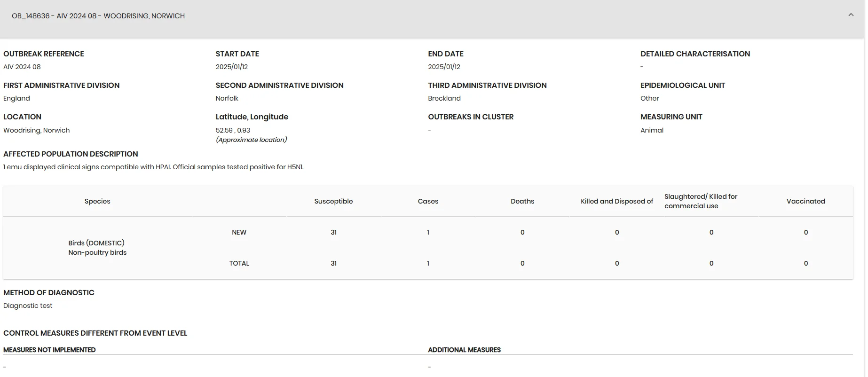868x377 pixels.
Task: Select the affected population description text
Action: [x=153, y=167]
